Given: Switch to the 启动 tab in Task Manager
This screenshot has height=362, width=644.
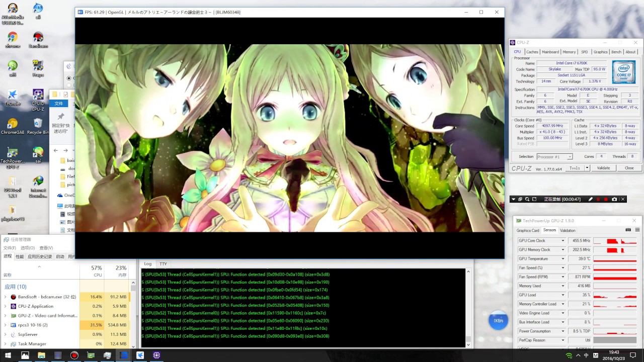Looking at the screenshot, I should pos(60,256).
